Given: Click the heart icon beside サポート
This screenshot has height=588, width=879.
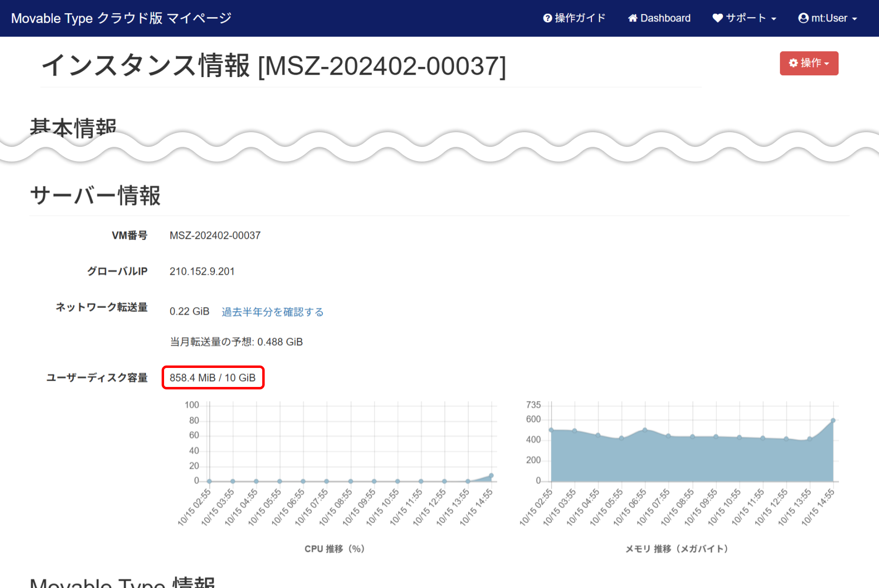Looking at the screenshot, I should coord(717,18).
